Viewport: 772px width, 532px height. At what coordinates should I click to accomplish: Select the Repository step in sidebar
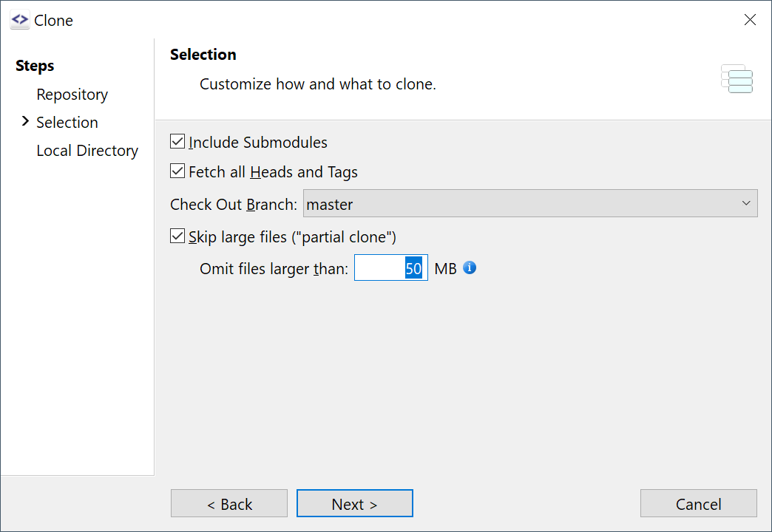point(72,95)
